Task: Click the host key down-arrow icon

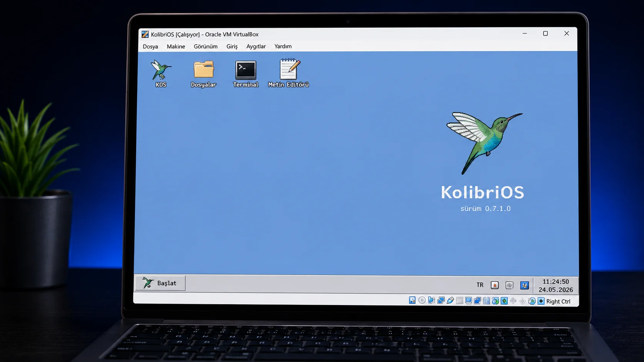Action: pyautogui.click(x=541, y=301)
